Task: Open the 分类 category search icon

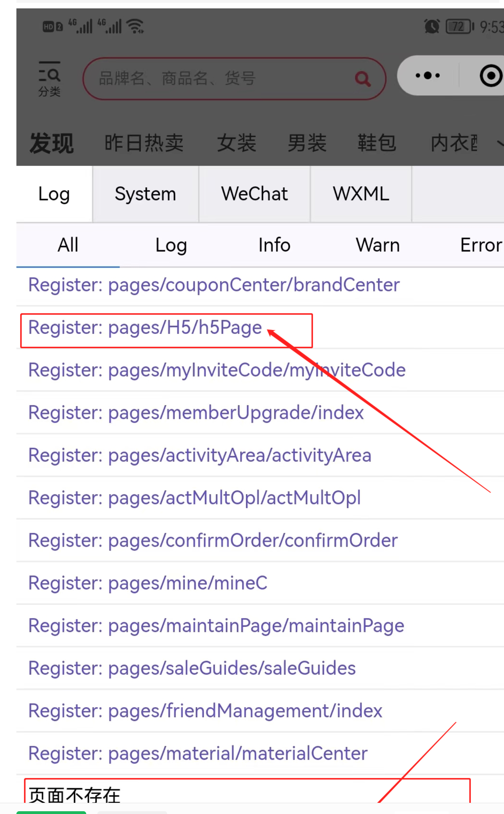Action: [49, 79]
